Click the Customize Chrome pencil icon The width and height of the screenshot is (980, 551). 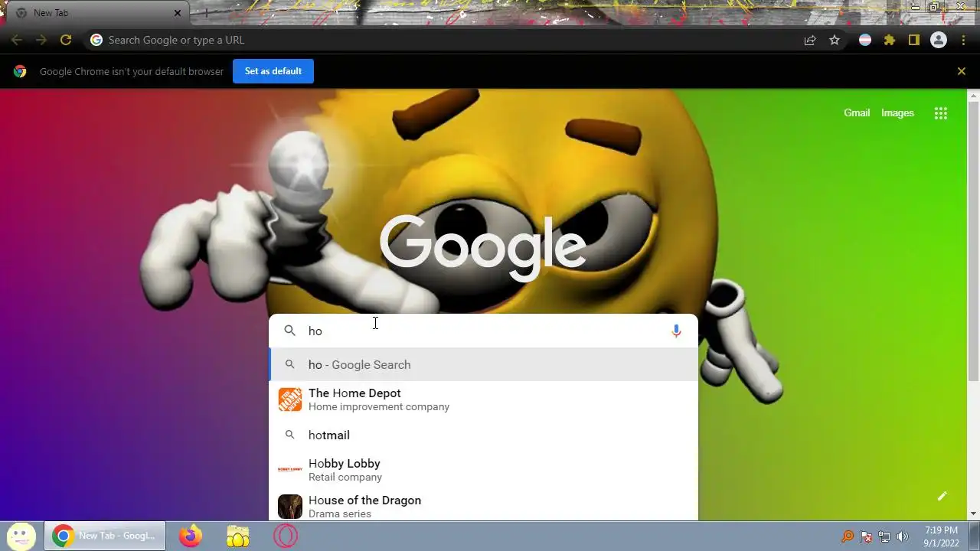click(942, 496)
